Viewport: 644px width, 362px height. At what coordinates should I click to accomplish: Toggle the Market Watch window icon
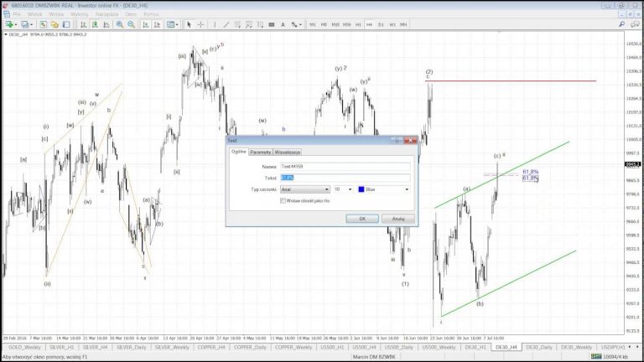coord(43,24)
